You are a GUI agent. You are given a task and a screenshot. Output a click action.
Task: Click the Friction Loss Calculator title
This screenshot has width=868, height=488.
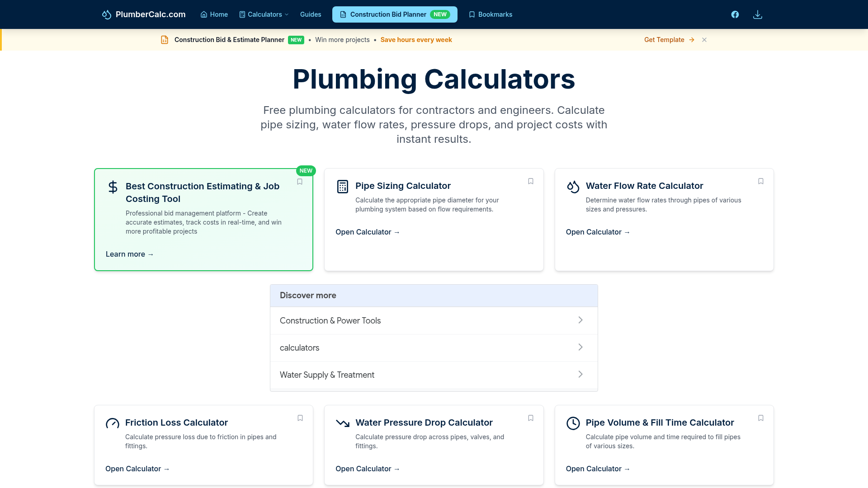[176, 422]
